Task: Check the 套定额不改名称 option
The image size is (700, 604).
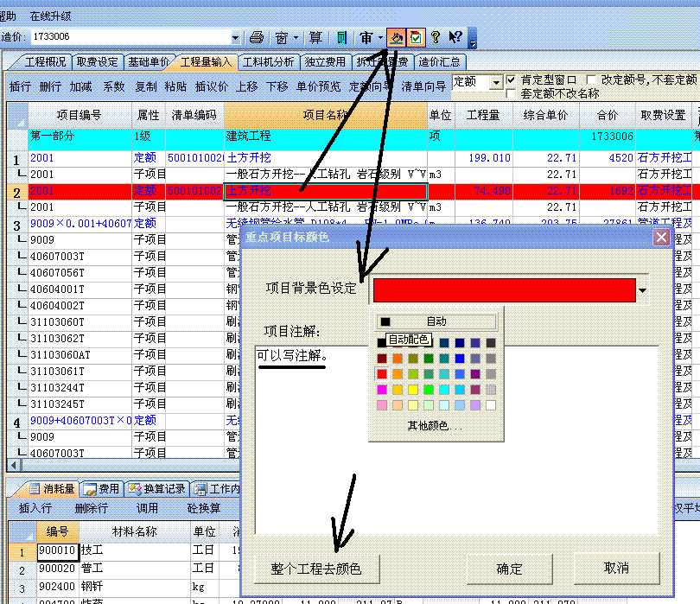Action: tap(511, 93)
